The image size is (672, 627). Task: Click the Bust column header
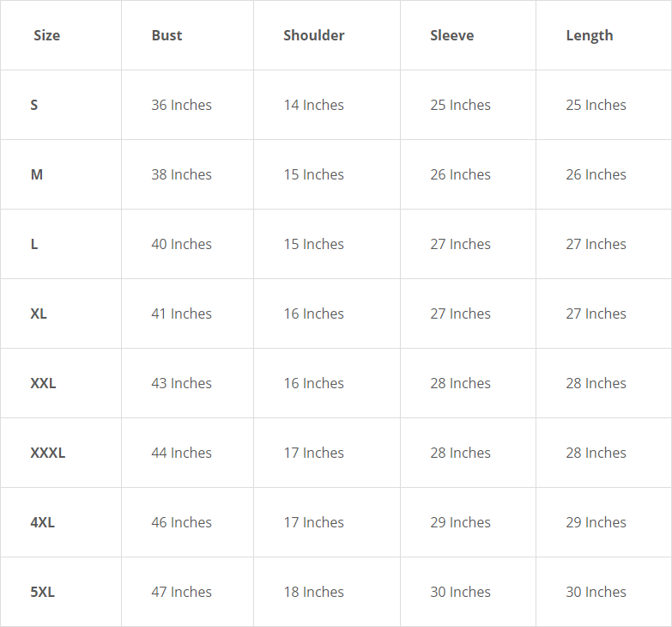point(166,35)
